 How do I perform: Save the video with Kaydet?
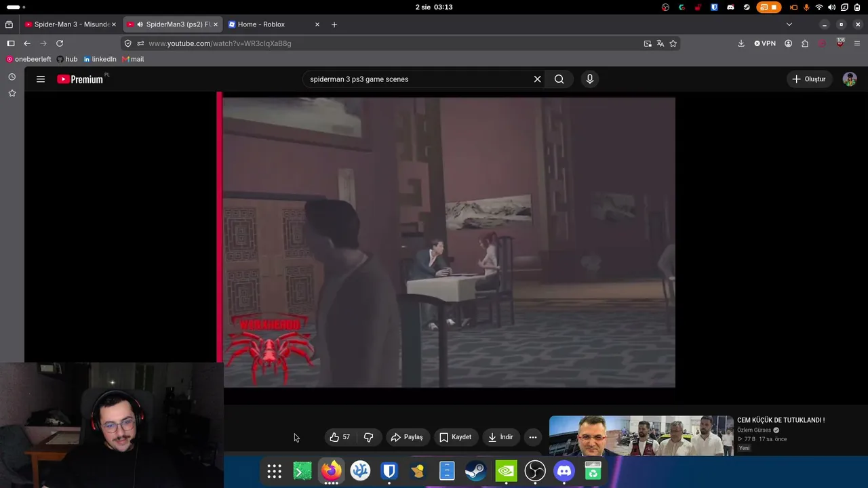(x=455, y=437)
